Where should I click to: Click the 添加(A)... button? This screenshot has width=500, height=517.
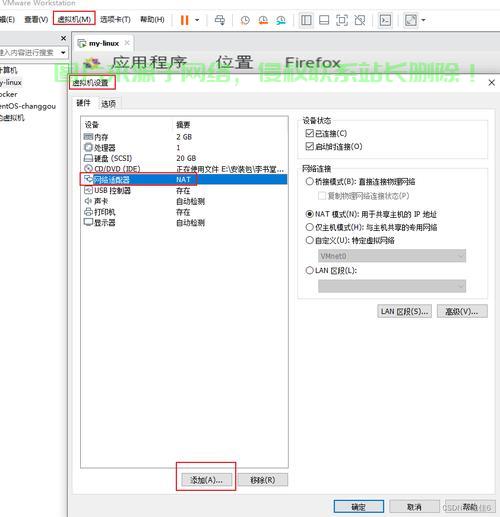point(206,480)
